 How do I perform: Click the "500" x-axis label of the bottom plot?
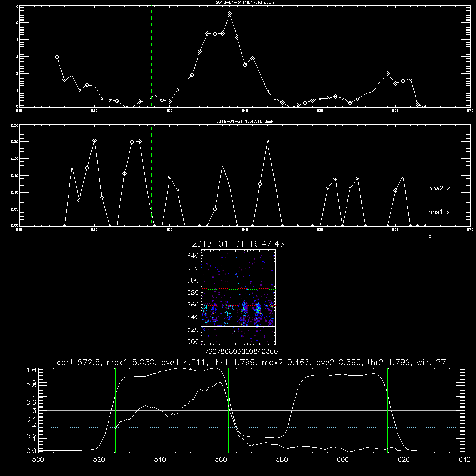pos(38,460)
